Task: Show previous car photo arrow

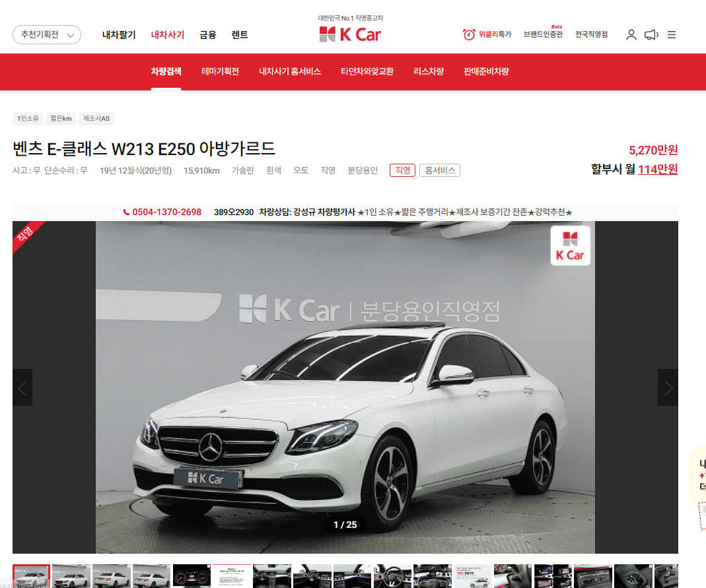Action: (x=22, y=387)
